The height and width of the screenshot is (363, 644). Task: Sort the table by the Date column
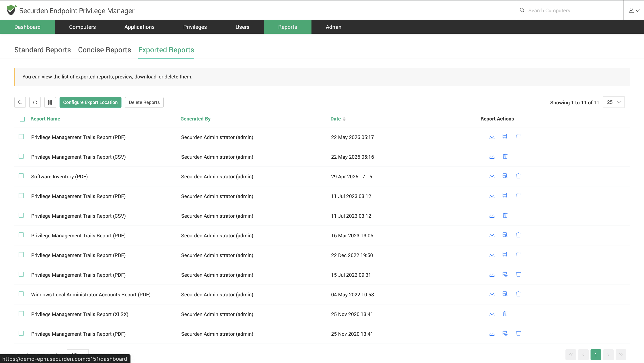[338, 119]
